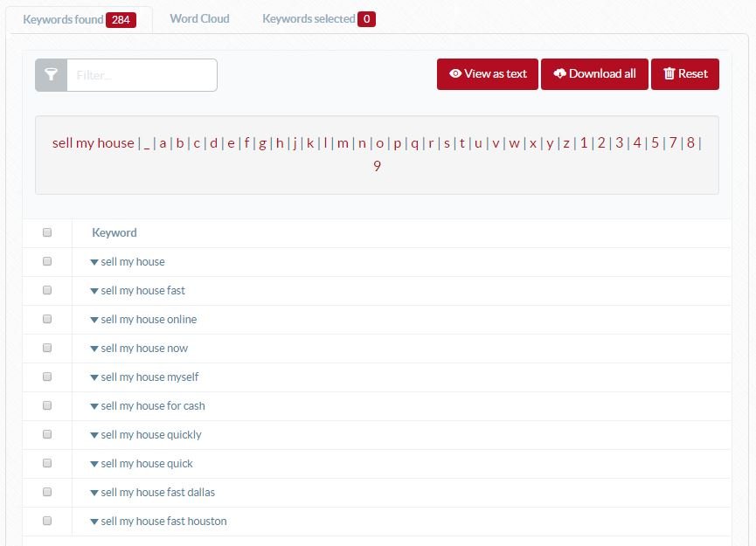Check the box beside 'sell my house for cash'

(x=47, y=405)
